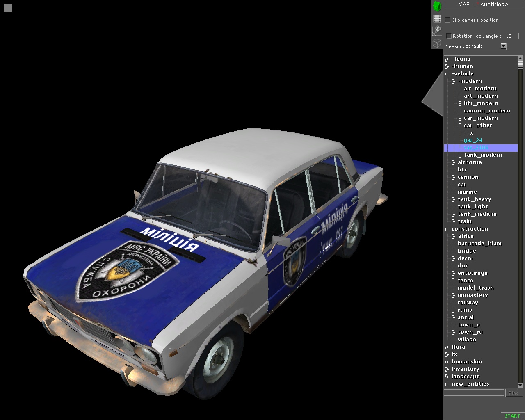525x420 pixels.
Task: Click the wireframe cube icon
Action: point(437,43)
